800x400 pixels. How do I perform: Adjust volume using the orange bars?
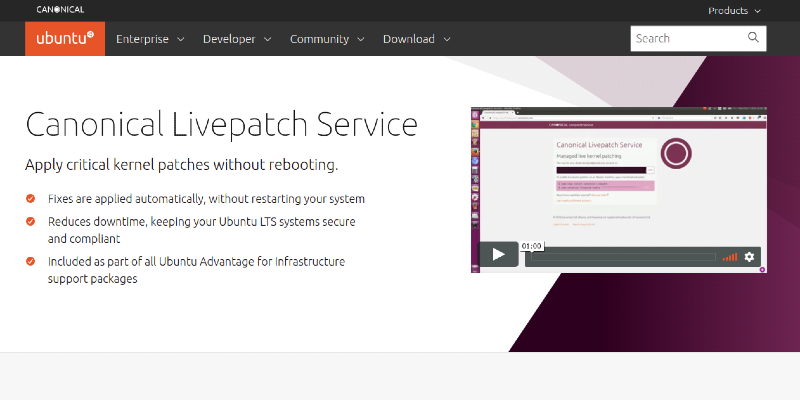pyautogui.click(x=730, y=257)
